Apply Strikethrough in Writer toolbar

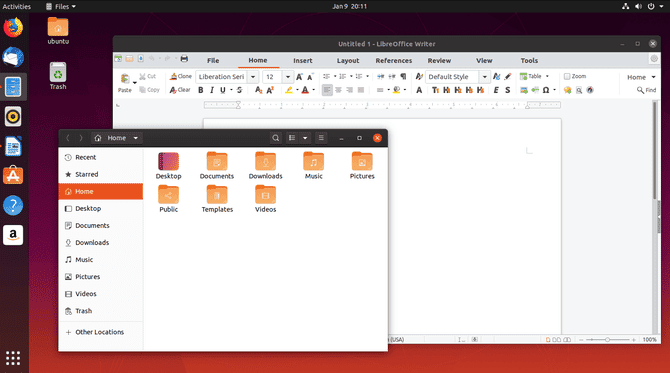[x=239, y=90]
